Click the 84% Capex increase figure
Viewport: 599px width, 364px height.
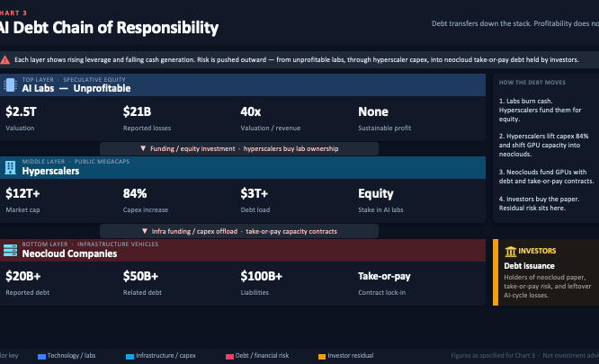[146, 200]
